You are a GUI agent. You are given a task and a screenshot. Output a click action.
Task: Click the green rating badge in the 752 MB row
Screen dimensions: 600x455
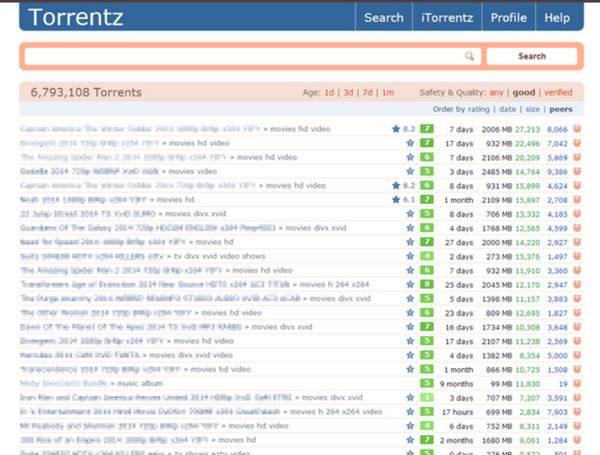click(x=427, y=426)
